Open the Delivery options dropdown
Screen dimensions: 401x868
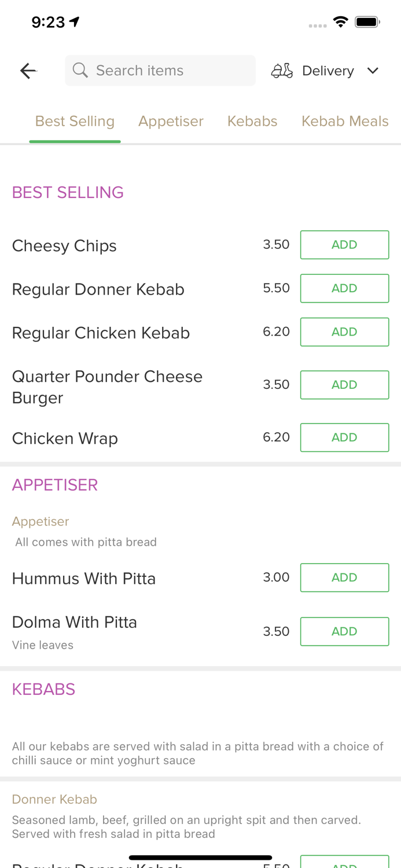(x=328, y=70)
